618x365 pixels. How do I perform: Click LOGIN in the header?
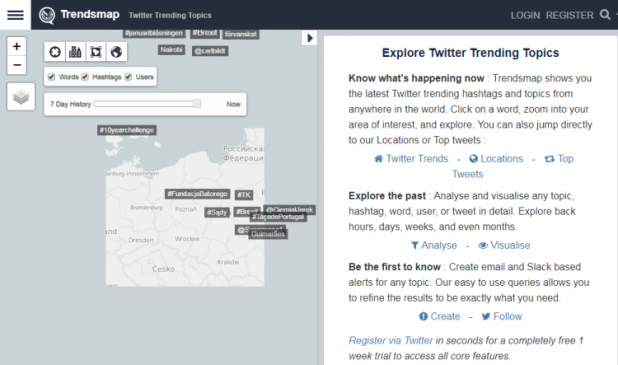(525, 15)
